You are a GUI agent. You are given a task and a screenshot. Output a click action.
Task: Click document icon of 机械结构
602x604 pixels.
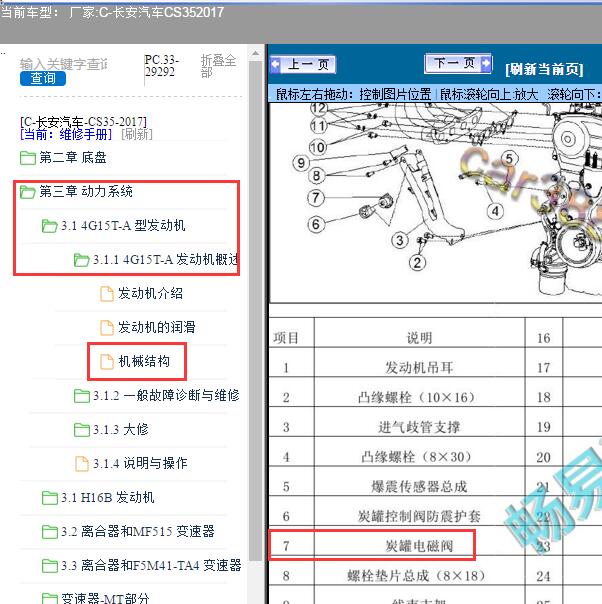pyautogui.click(x=107, y=361)
